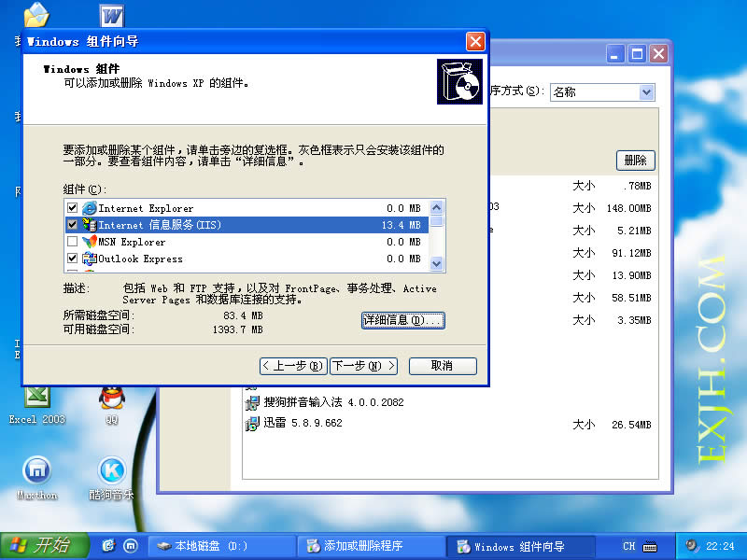
Task: Minimize the Add/Remove Programs window
Action: click(614, 54)
